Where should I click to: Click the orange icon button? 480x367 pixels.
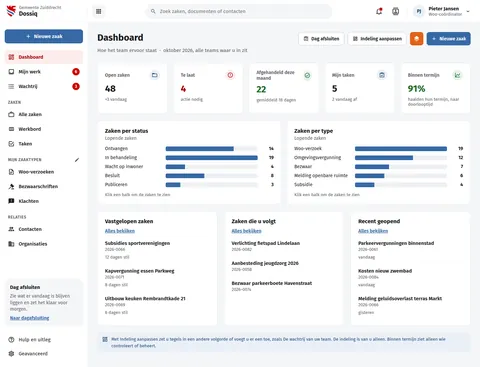(416, 39)
